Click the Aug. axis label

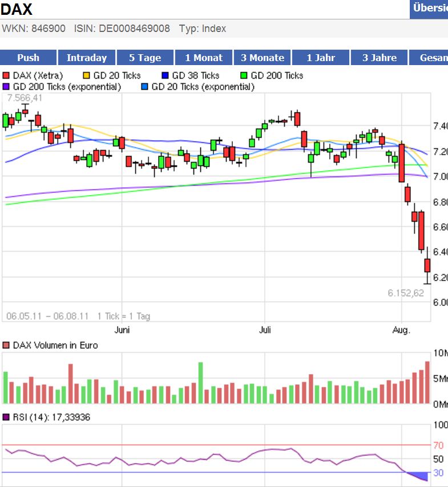[x=401, y=330]
